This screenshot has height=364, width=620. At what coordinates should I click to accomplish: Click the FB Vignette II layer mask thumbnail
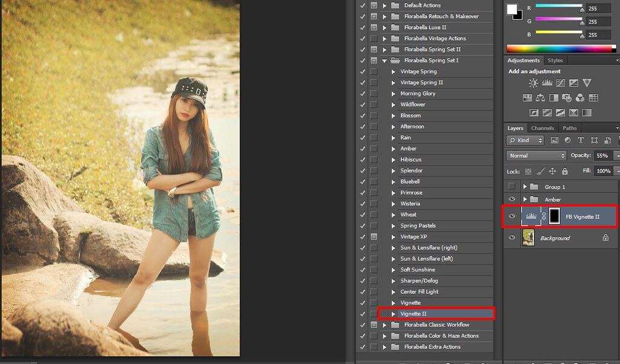pos(554,216)
